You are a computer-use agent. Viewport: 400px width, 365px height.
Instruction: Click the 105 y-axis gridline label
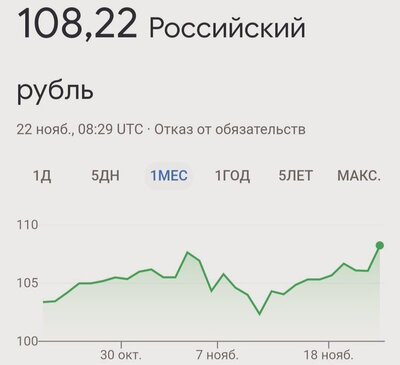(28, 283)
